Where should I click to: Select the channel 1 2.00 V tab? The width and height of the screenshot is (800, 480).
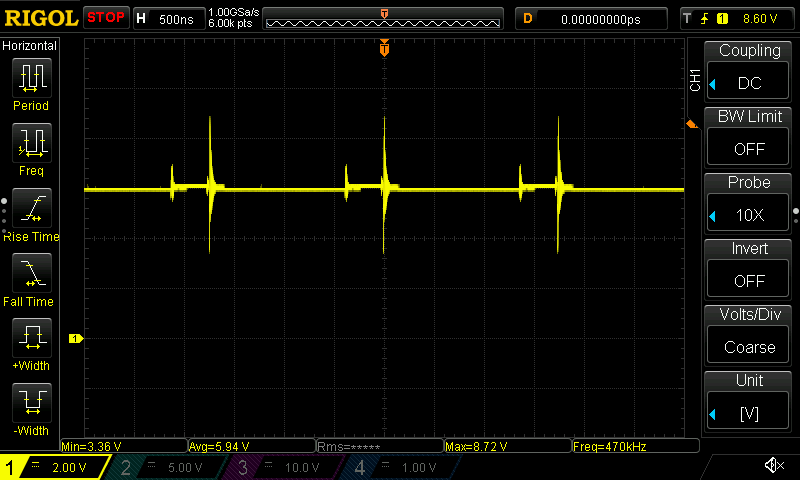56,467
